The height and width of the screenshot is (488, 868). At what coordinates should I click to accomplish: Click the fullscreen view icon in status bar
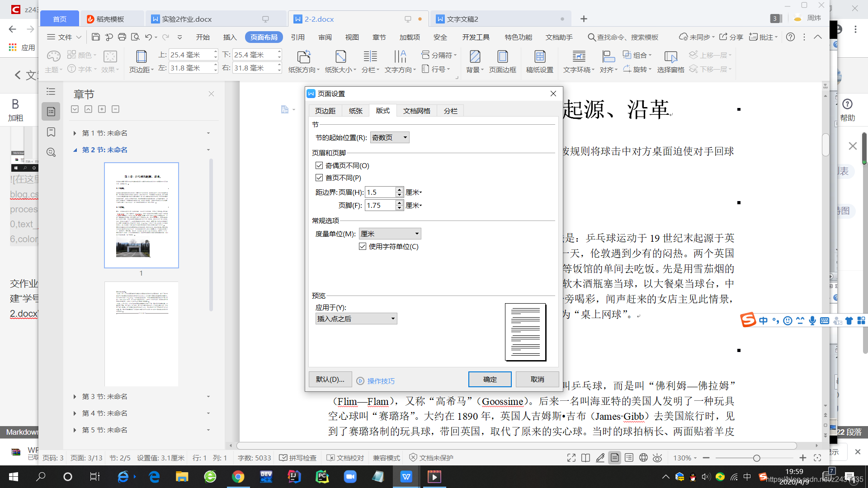pyautogui.click(x=571, y=458)
